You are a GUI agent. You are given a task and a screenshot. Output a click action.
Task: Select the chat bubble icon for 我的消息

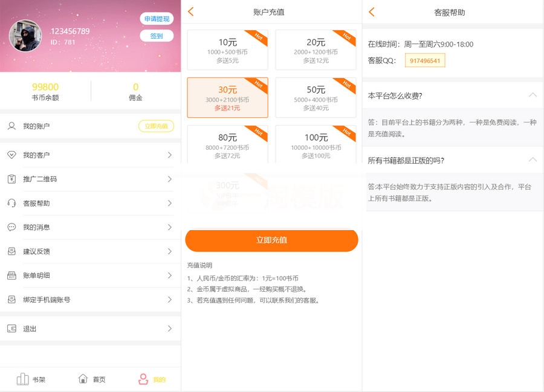click(x=11, y=227)
